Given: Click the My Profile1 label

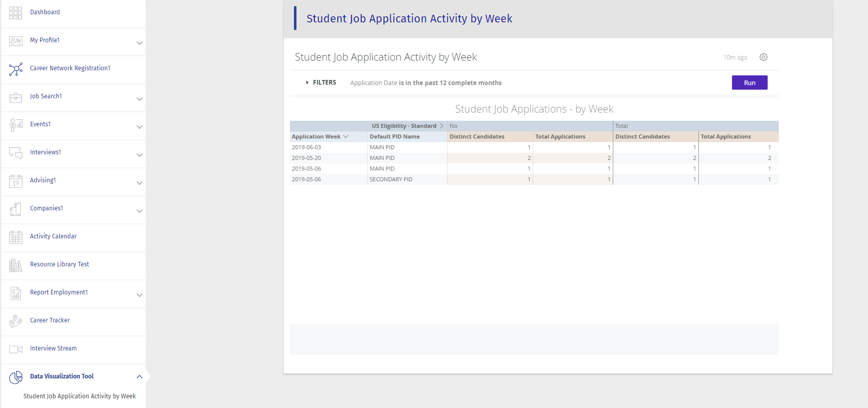Looking at the screenshot, I should tap(45, 40).
